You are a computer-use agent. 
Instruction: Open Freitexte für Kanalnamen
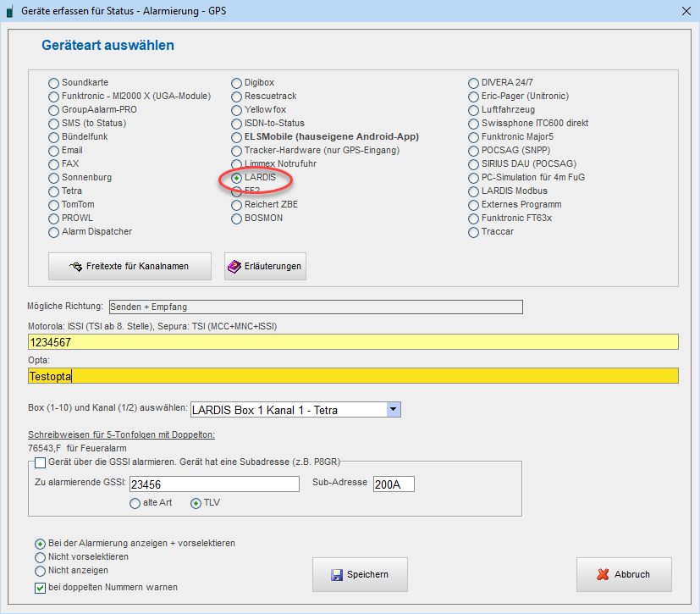point(130,267)
